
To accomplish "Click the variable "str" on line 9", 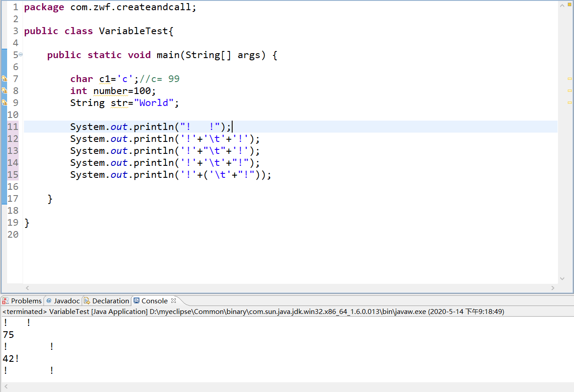I will [119, 103].
